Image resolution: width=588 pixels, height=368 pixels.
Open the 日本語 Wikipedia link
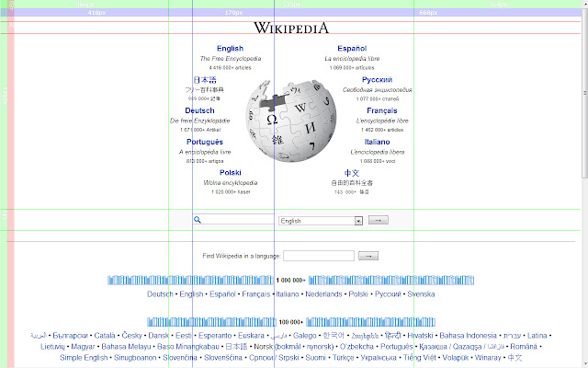pyautogui.click(x=205, y=80)
